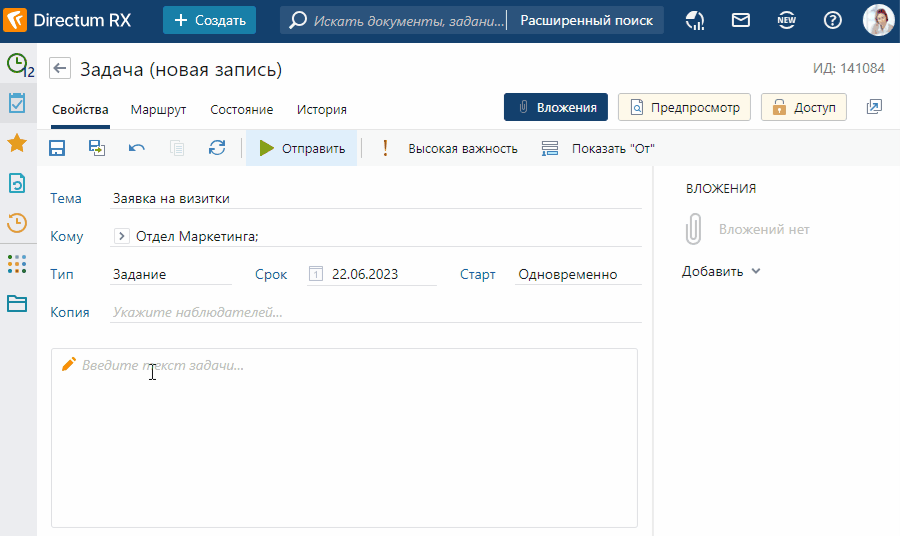Expand the Добавить attachment dropdown
Viewport: 900px width, 536px height.
[721, 271]
